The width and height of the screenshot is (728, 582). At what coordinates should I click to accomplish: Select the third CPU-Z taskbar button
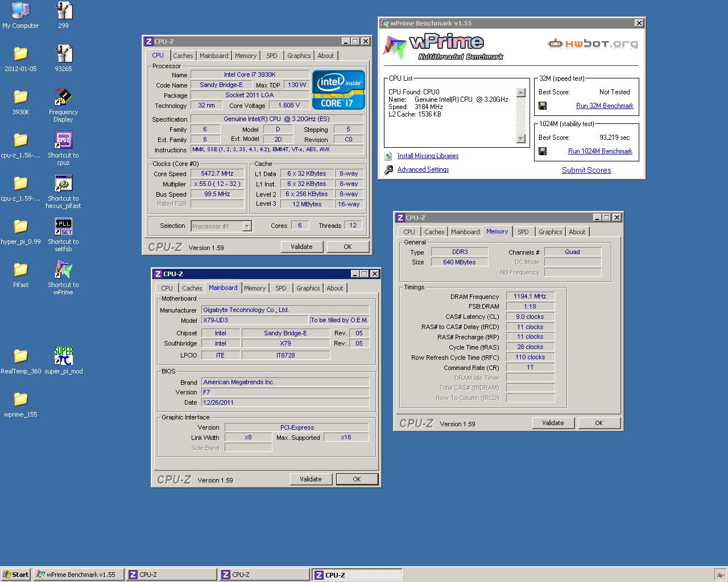[x=357, y=575]
